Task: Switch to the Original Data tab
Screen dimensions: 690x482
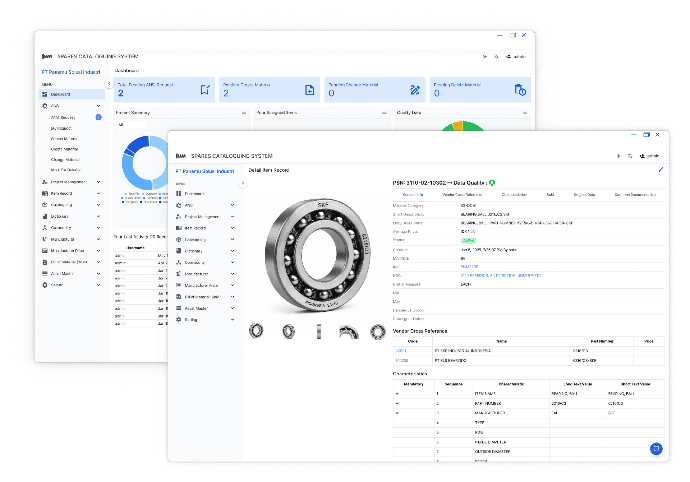Action: point(584,194)
